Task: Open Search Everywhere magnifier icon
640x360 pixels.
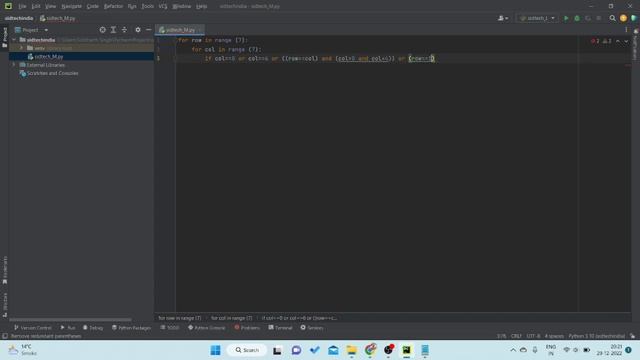Action: [612, 18]
